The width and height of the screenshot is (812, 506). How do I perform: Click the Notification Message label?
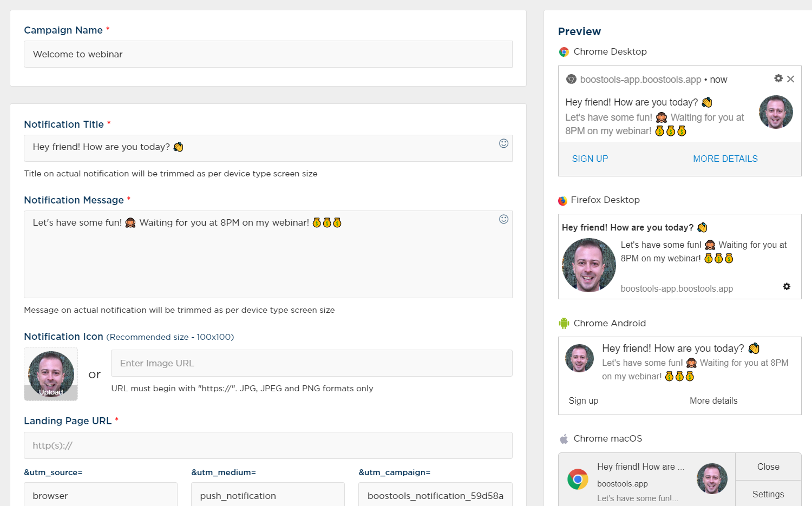click(74, 200)
